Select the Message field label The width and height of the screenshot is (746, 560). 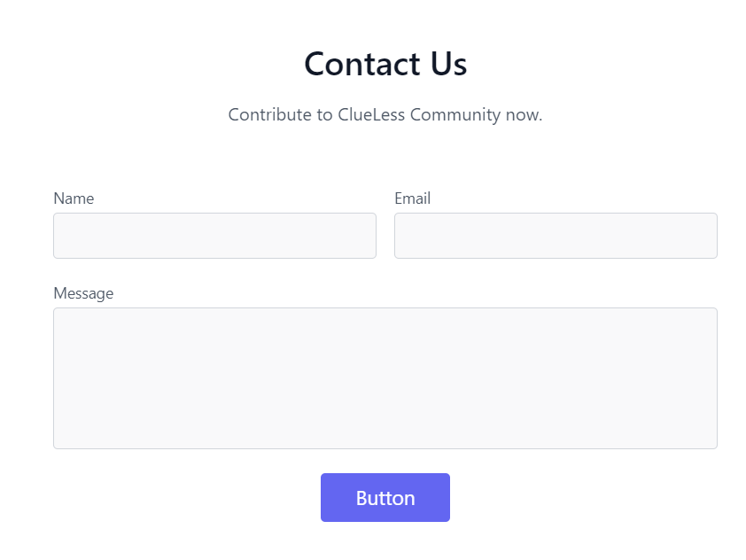pos(84,293)
